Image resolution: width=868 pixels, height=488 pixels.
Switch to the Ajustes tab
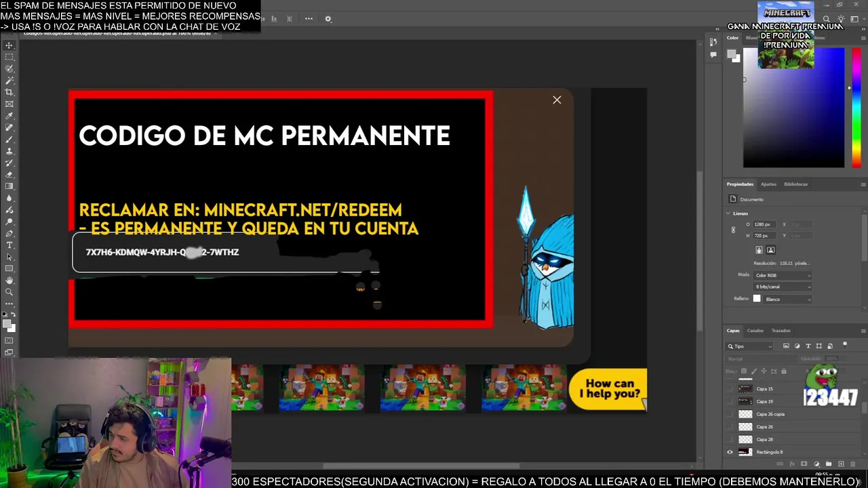768,184
